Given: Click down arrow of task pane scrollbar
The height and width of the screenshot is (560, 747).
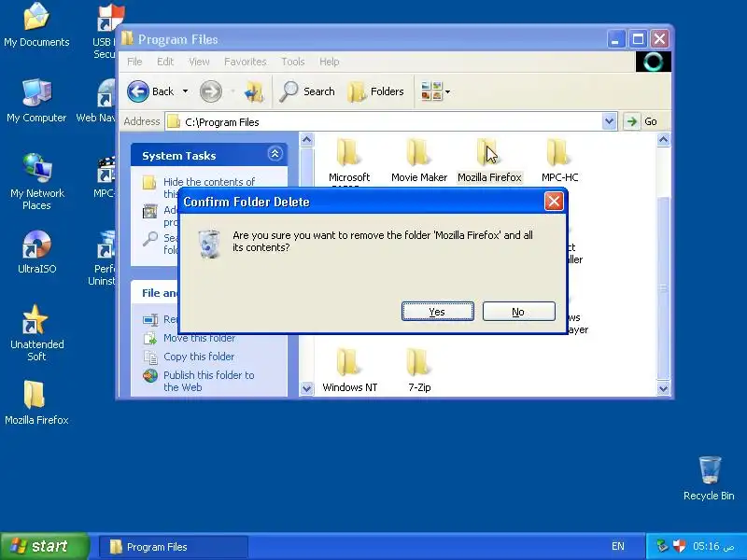Looking at the screenshot, I should [307, 388].
